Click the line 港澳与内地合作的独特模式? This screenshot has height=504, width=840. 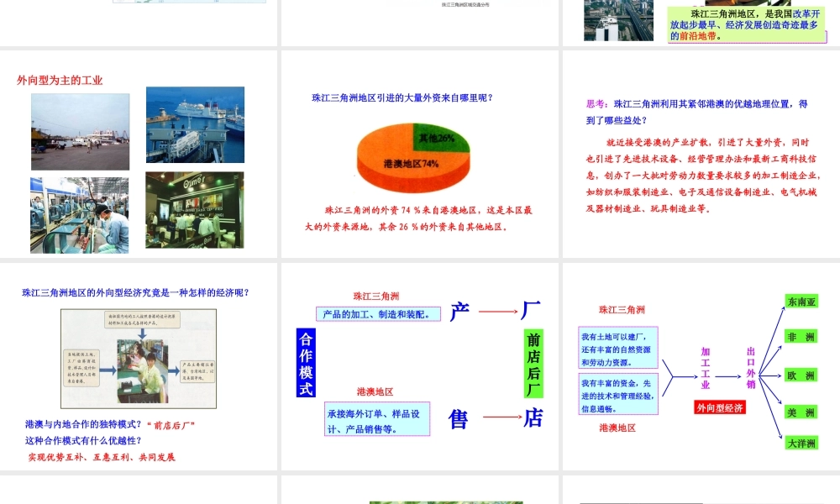point(83,424)
